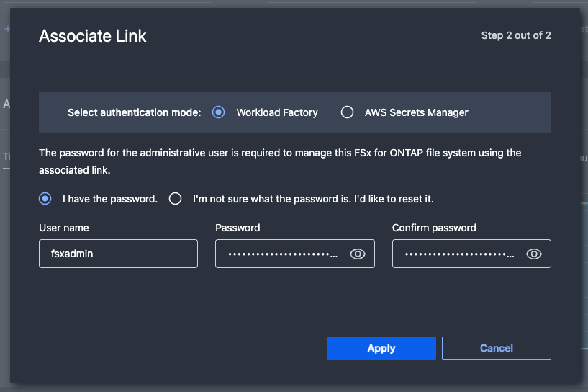Select AWS Secrets Manager authentication mode
Screen dimensions: 588x392
pos(347,112)
